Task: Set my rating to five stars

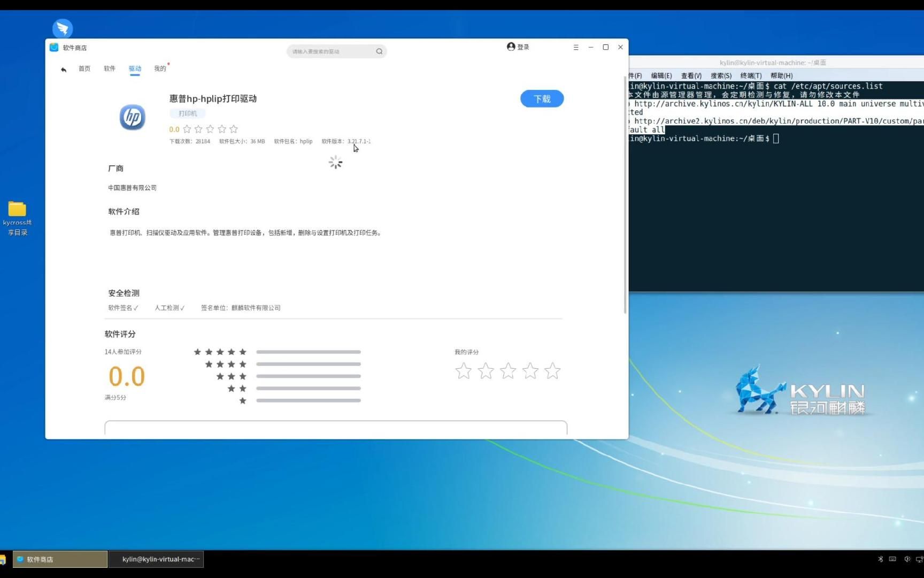Action: 552,371
